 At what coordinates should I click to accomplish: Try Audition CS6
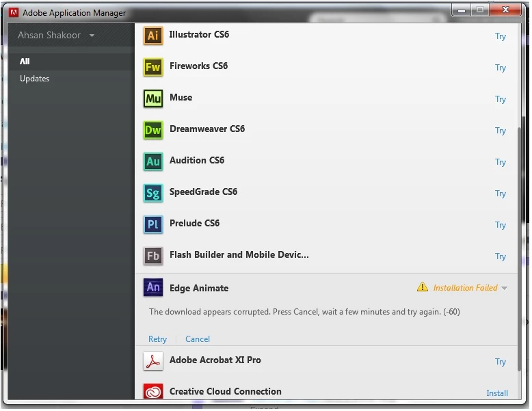[x=501, y=162]
